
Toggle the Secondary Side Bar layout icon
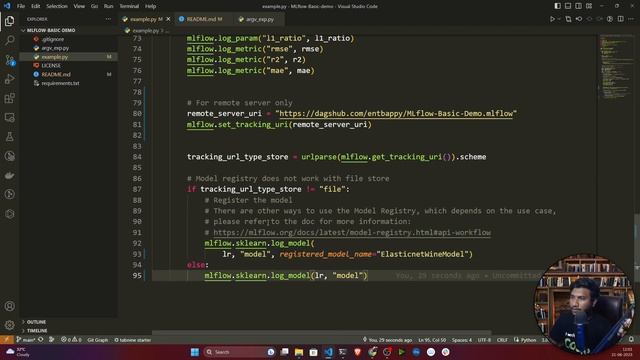pos(578,6)
